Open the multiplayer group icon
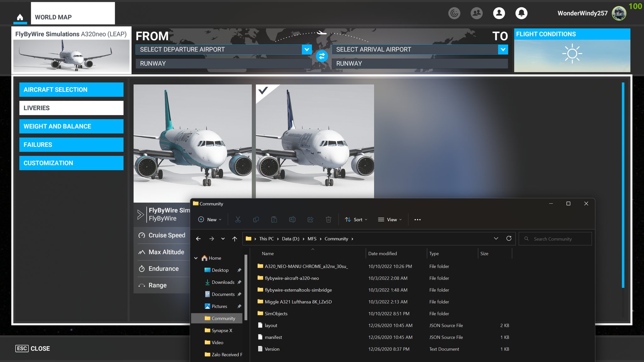644x362 pixels. 477,13
